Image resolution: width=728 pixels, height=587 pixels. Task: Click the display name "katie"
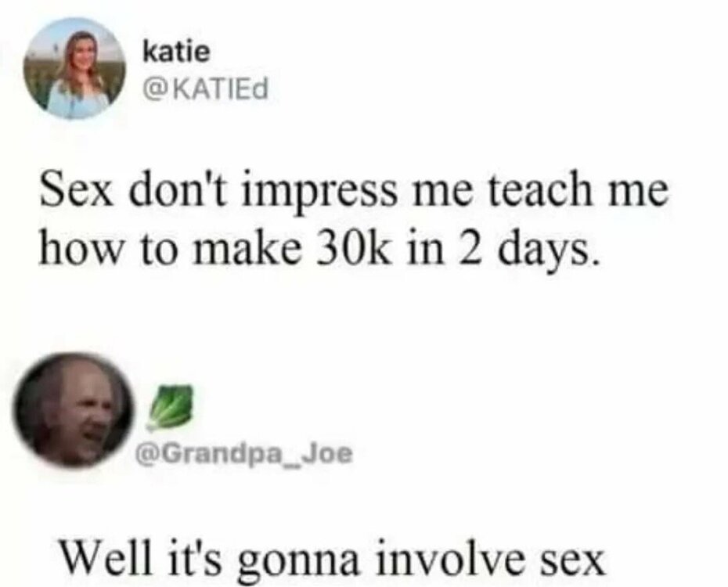click(x=176, y=51)
